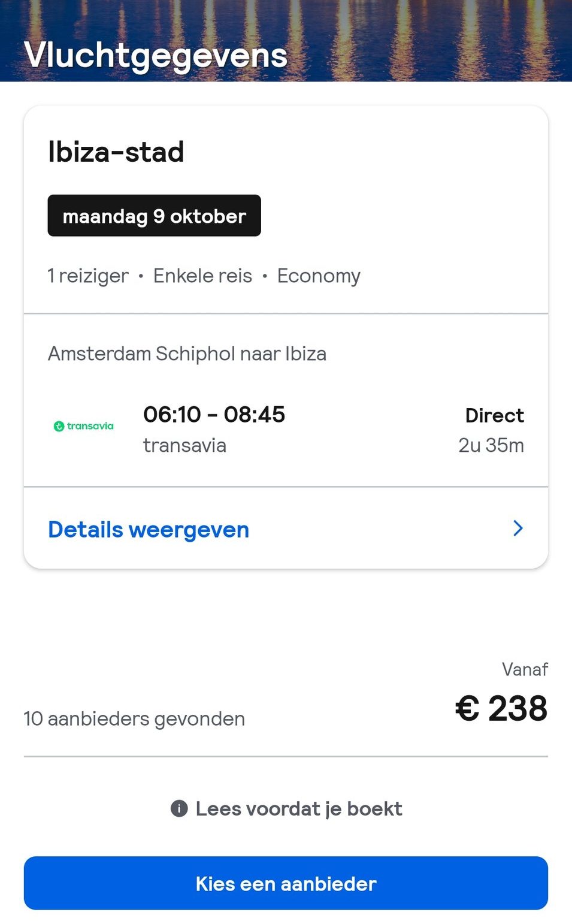Click the Kies een aanbieder button
The width and height of the screenshot is (572, 924).
point(286,883)
